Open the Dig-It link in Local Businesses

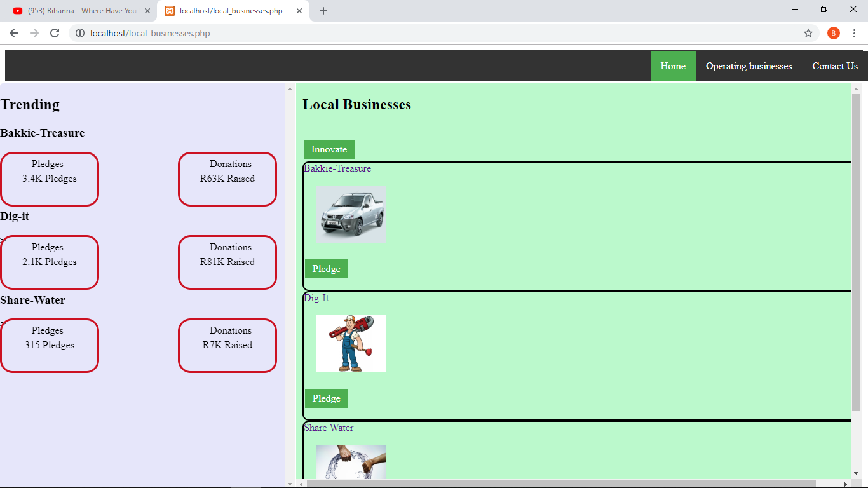(316, 298)
